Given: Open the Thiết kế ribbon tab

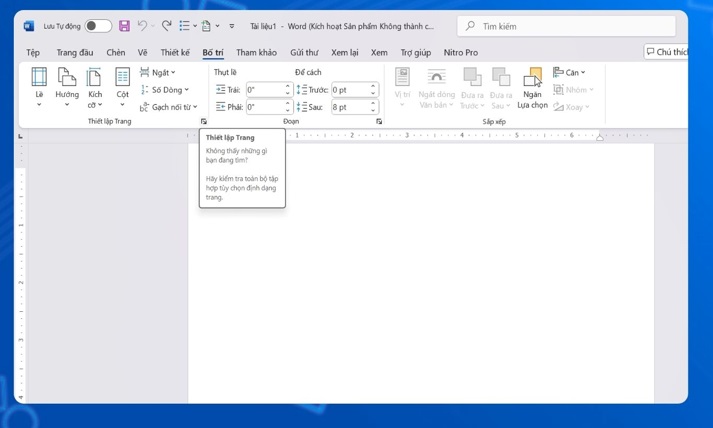Looking at the screenshot, I should click(175, 52).
